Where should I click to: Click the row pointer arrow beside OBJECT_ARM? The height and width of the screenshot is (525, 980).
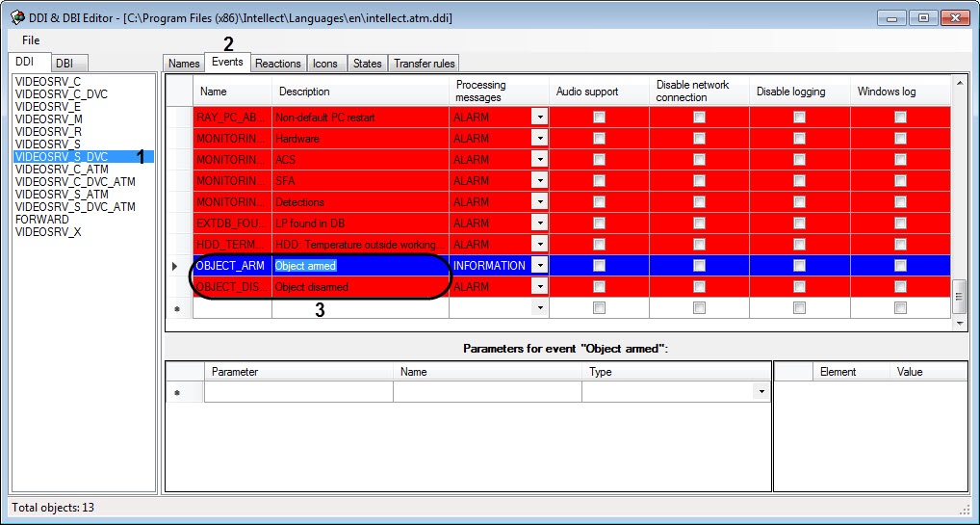[x=174, y=266]
